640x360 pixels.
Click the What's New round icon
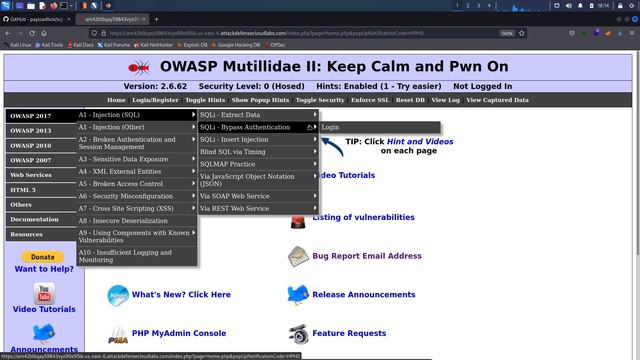[118, 295]
